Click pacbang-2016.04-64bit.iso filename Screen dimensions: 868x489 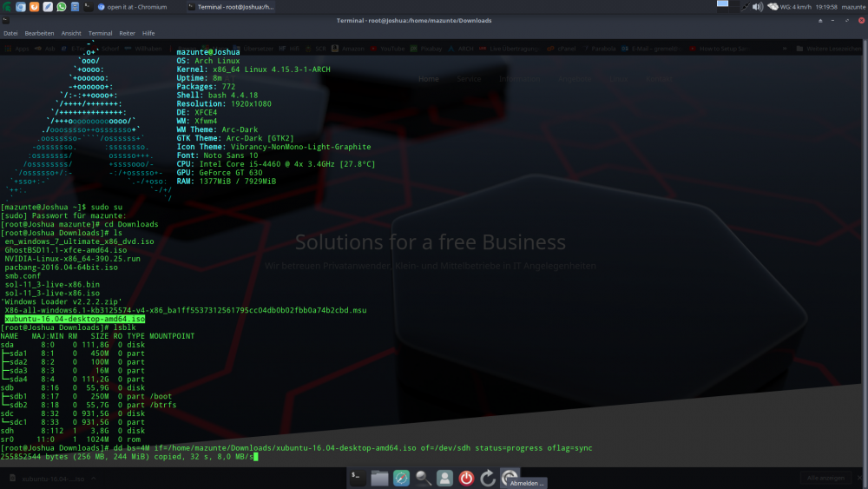pyautogui.click(x=61, y=268)
